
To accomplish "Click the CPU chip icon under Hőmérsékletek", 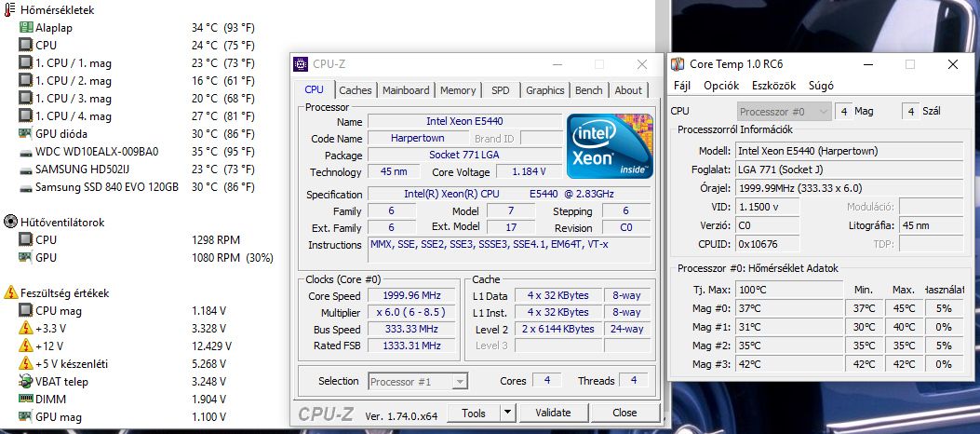I will point(26,45).
